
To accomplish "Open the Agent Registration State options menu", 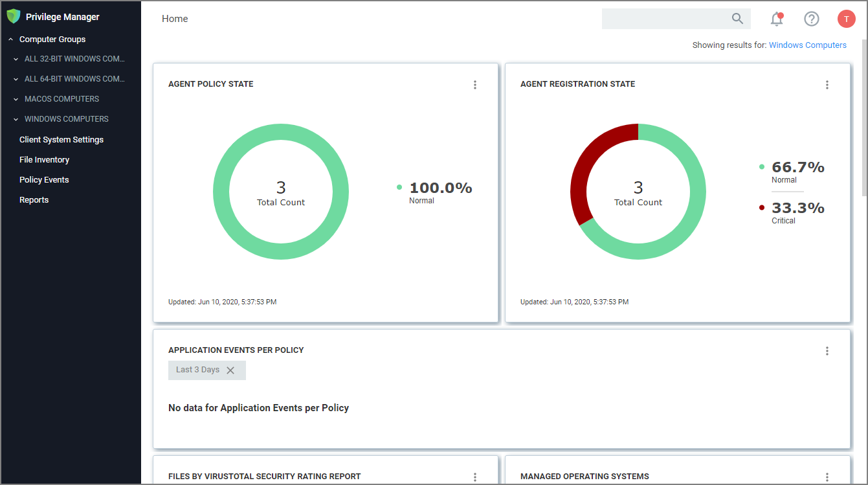I will click(x=827, y=84).
